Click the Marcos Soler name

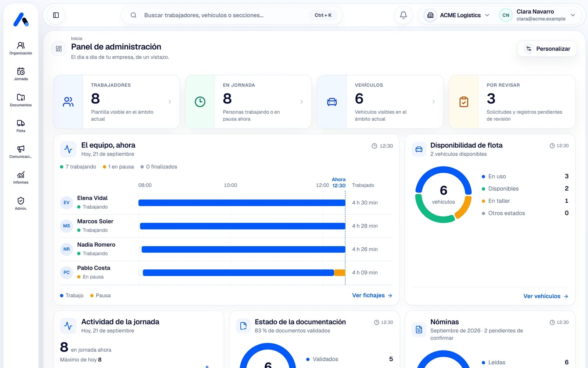pyautogui.click(x=95, y=221)
